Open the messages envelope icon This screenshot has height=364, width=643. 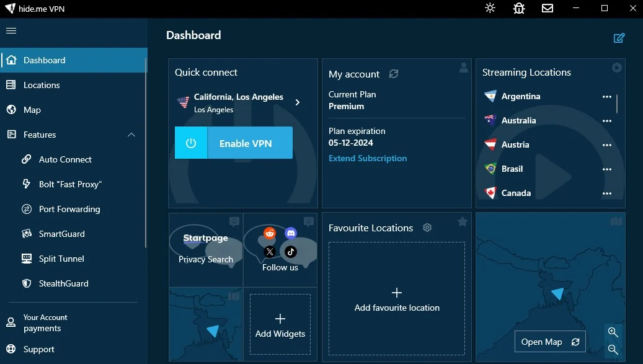tap(548, 8)
